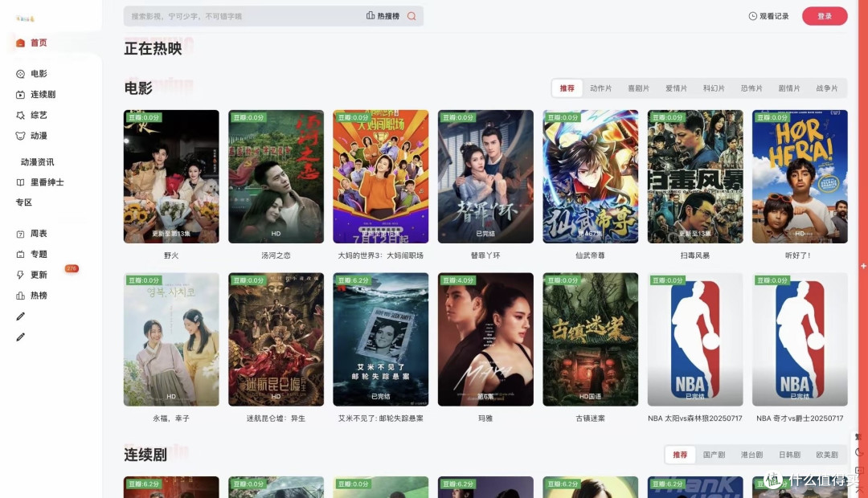This screenshot has height=498, width=868.
Task: Click the plus icon on right edge
Action: (x=863, y=266)
